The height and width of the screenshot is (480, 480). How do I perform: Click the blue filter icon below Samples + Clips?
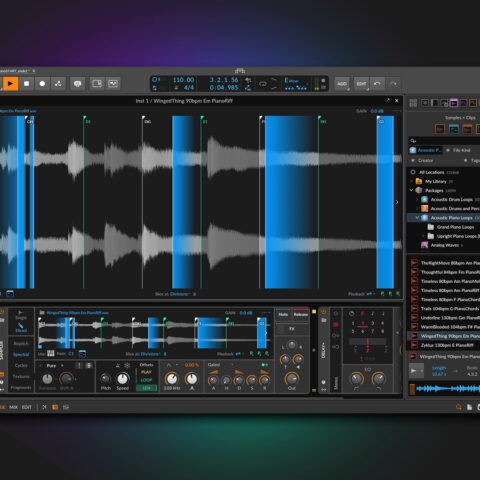pos(454,129)
